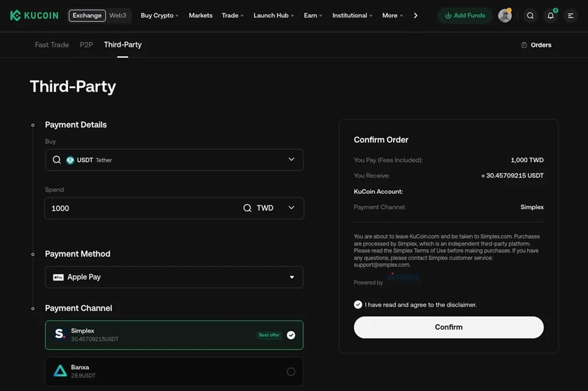Open the notifications bell

(550, 16)
